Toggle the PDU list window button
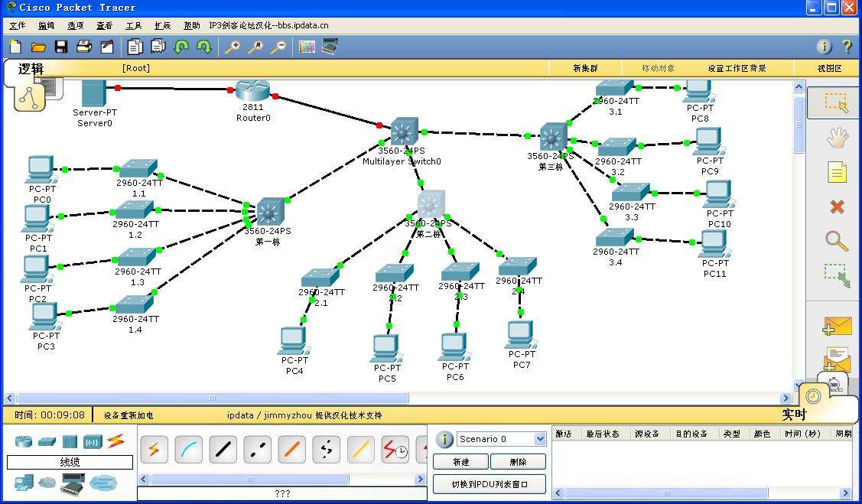Screen dimensions: 862x504 click(x=490, y=484)
